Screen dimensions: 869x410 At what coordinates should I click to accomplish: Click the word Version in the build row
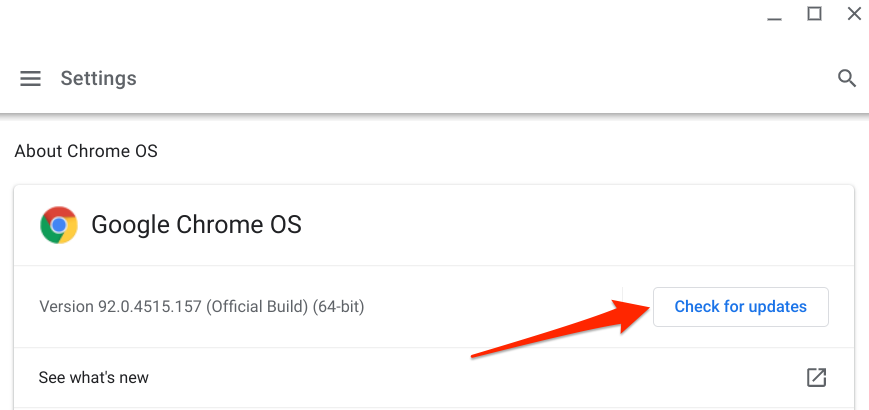[x=66, y=307]
